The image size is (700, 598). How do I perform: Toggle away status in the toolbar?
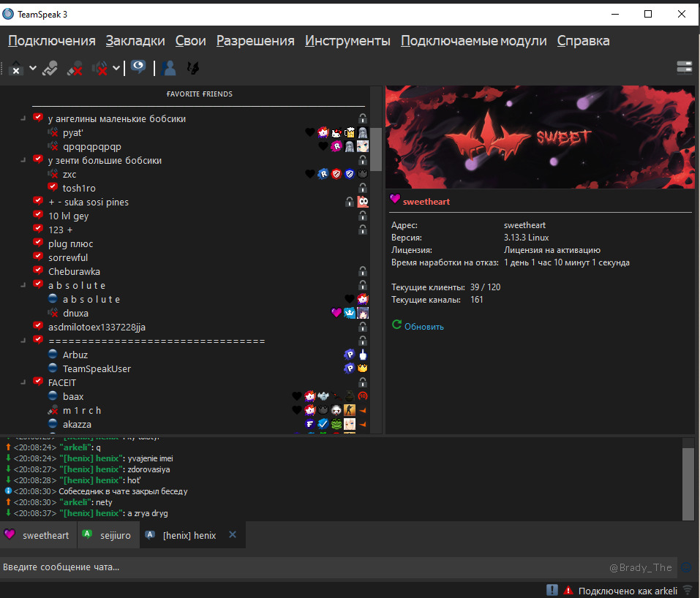[16, 69]
